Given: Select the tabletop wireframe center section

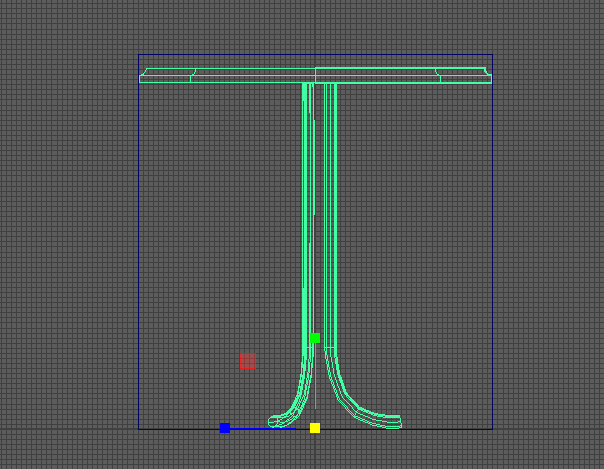Looking at the screenshot, I should [315, 75].
